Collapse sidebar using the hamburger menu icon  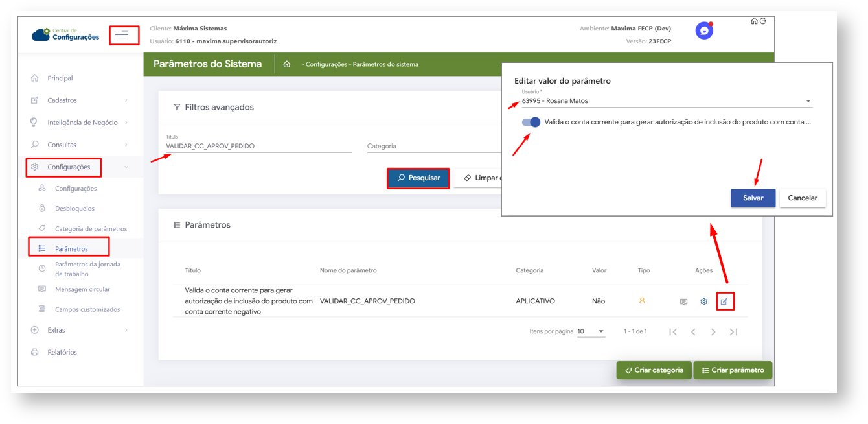pos(122,34)
